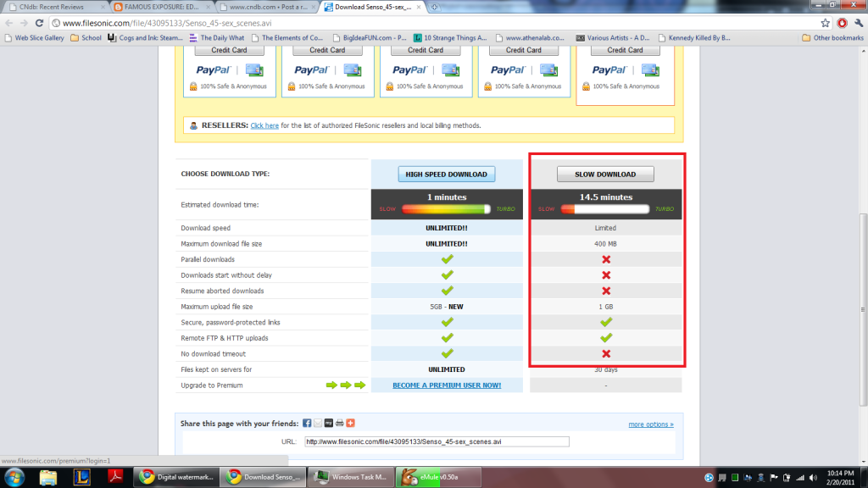Click the orange plus share icon
868x488 pixels.
coord(350,424)
